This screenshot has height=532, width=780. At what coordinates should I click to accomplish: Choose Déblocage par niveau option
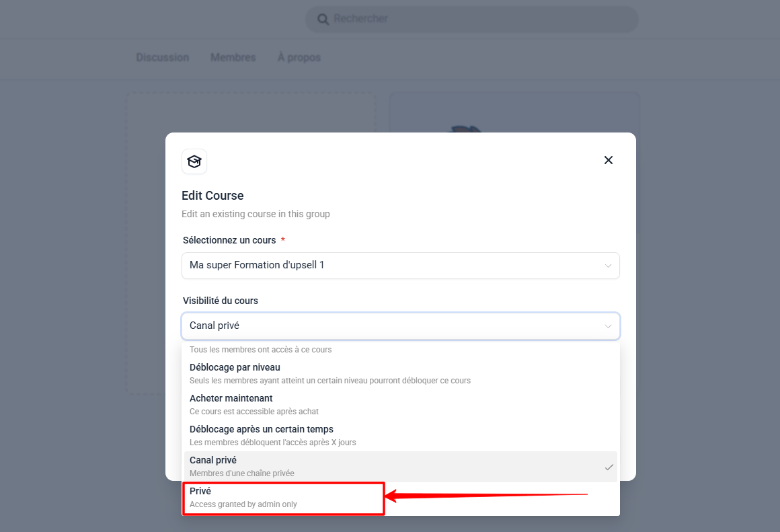point(401,374)
